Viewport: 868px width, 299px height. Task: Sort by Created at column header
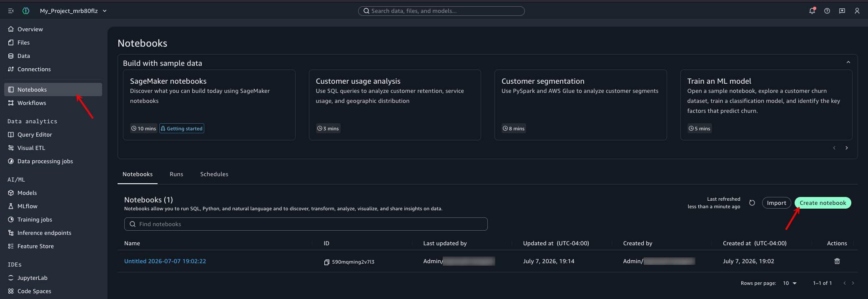pos(755,243)
